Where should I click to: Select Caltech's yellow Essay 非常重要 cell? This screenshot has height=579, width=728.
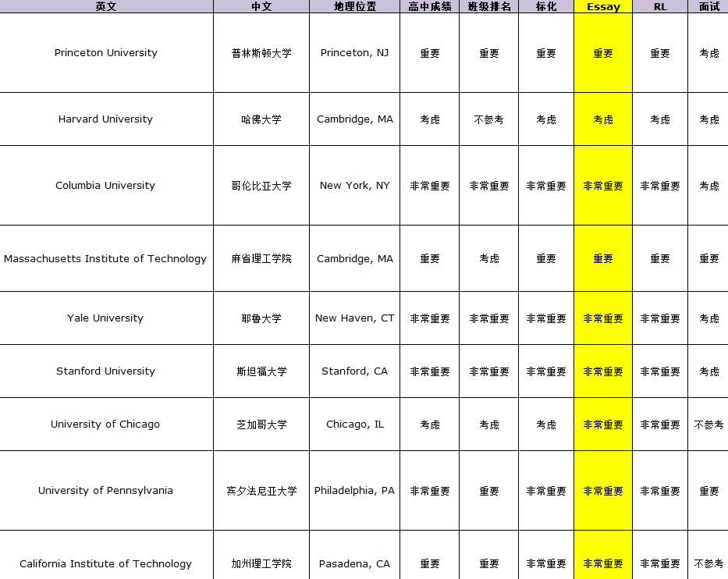(603, 555)
